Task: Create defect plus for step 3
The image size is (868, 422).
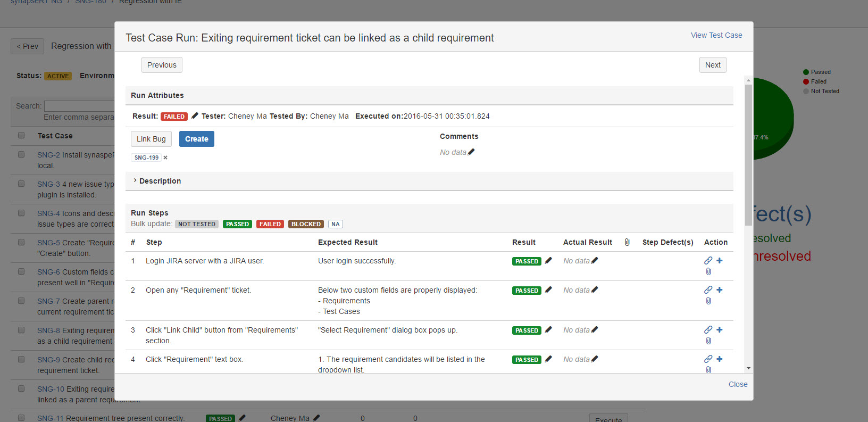Action: [x=720, y=329]
